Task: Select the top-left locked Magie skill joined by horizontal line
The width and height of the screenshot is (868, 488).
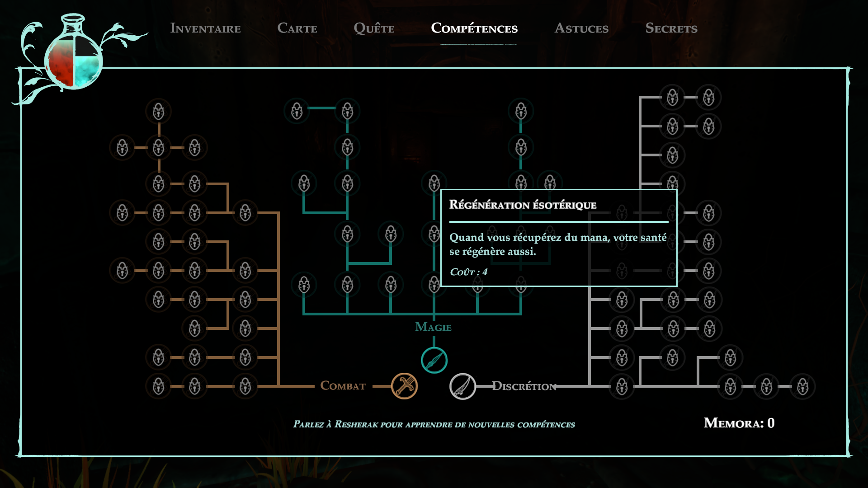Action: point(297,111)
